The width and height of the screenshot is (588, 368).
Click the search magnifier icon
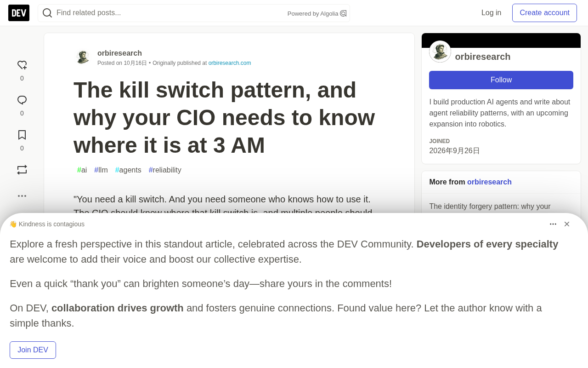[47, 13]
